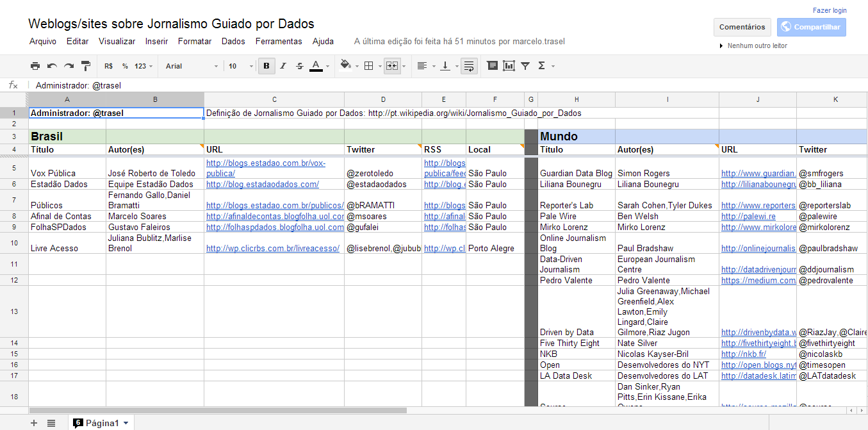Open the cell borders tool
Viewport: 868px width, 430px height.
(x=368, y=66)
